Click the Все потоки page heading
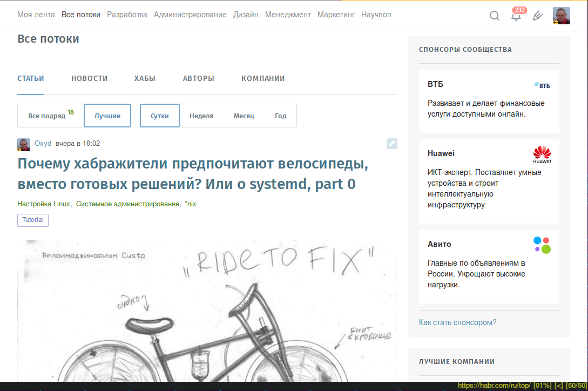 48,39
